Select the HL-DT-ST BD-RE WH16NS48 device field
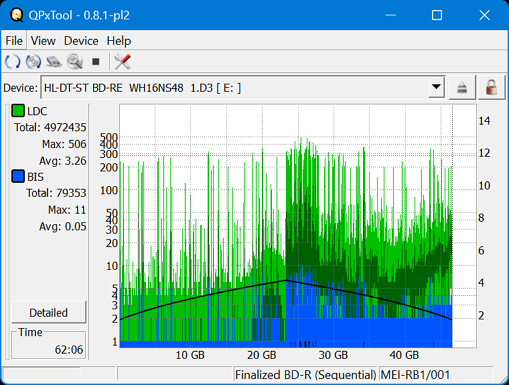This screenshot has height=385, width=509. point(243,87)
